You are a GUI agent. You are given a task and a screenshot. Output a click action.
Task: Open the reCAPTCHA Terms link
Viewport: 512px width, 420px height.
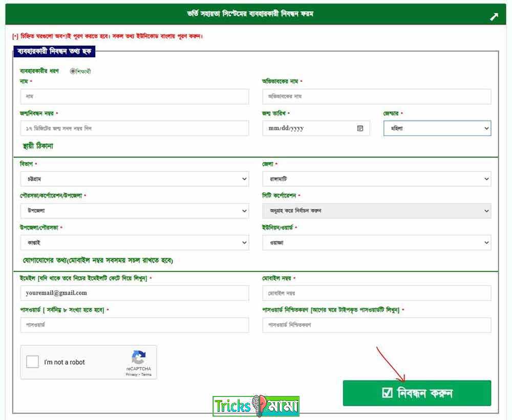[x=146, y=374]
